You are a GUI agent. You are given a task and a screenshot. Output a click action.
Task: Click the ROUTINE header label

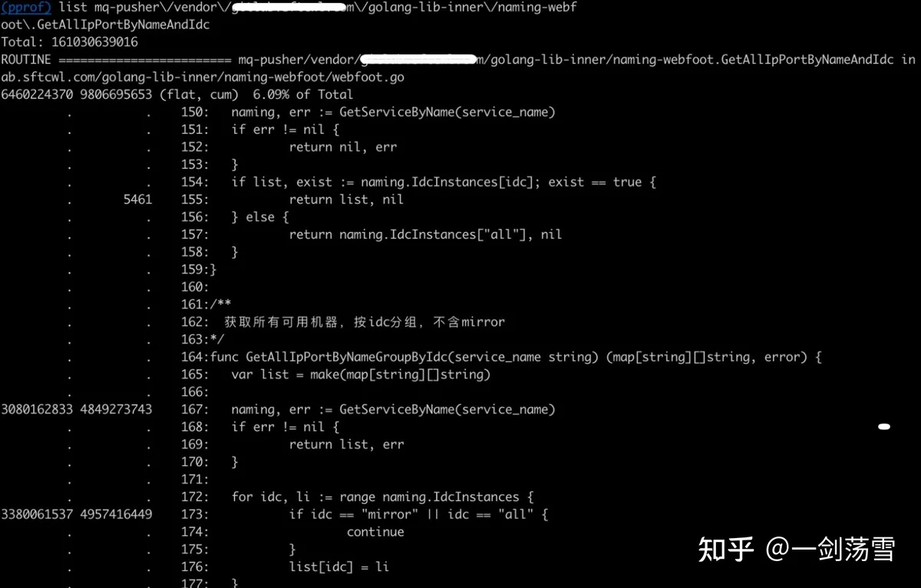coord(26,60)
